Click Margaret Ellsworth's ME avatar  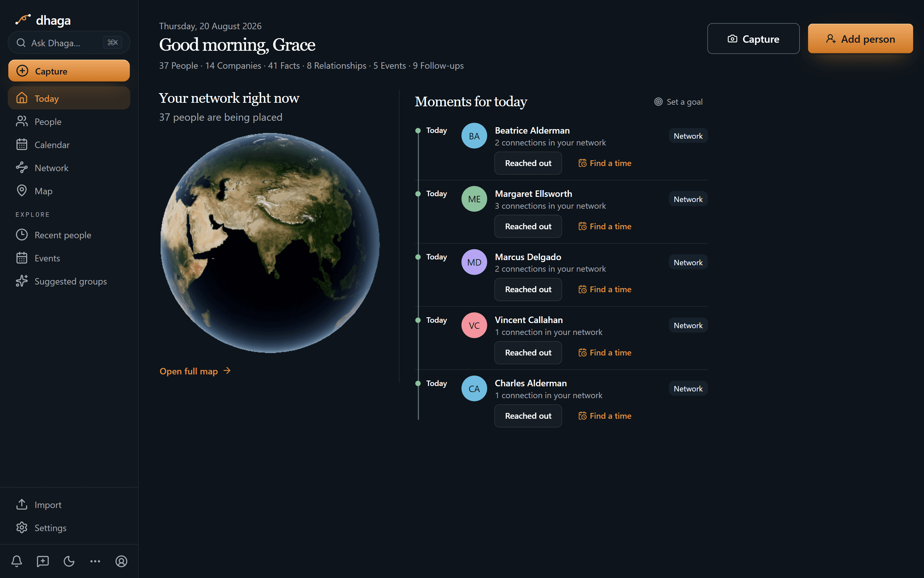pos(474,199)
